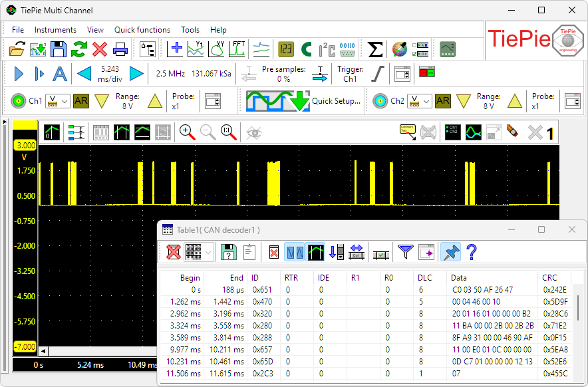Click the graph horizontal scrollbar left arrow
Viewport: 588px width, 387px height.
point(43,351)
